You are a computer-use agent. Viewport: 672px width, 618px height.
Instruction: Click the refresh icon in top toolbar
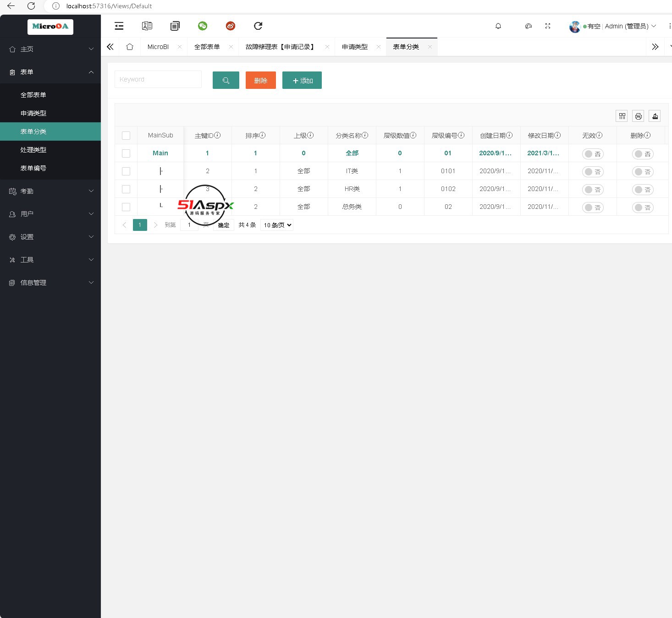(258, 26)
